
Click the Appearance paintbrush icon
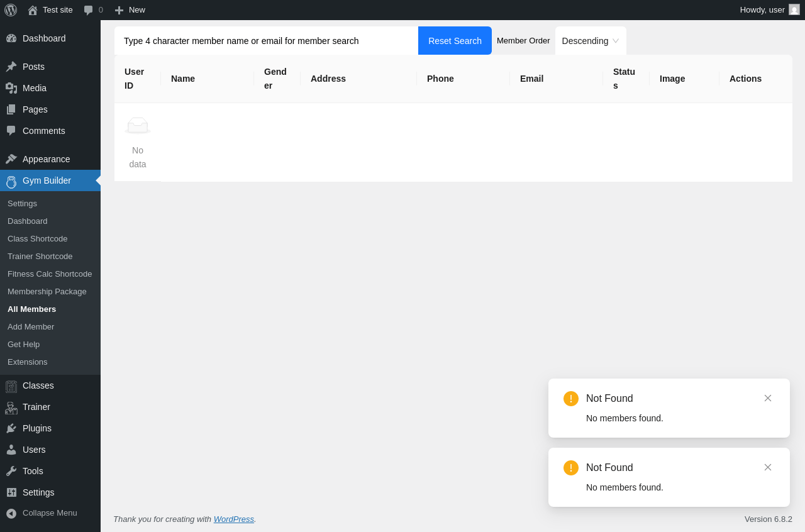(x=11, y=159)
